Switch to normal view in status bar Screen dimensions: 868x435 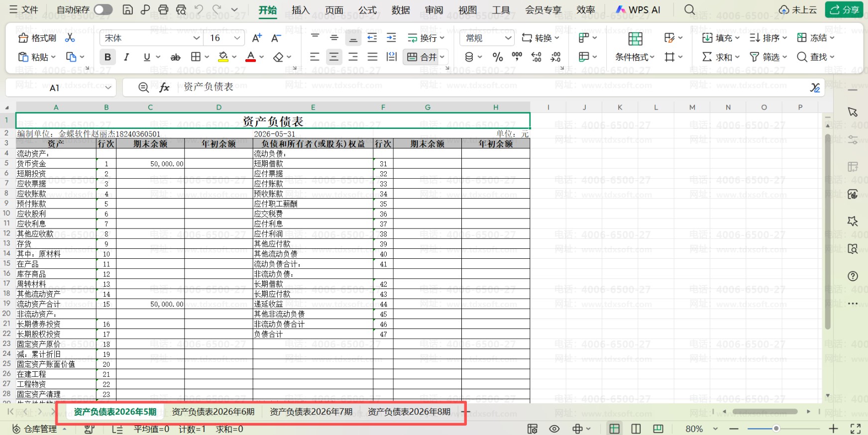(x=615, y=429)
